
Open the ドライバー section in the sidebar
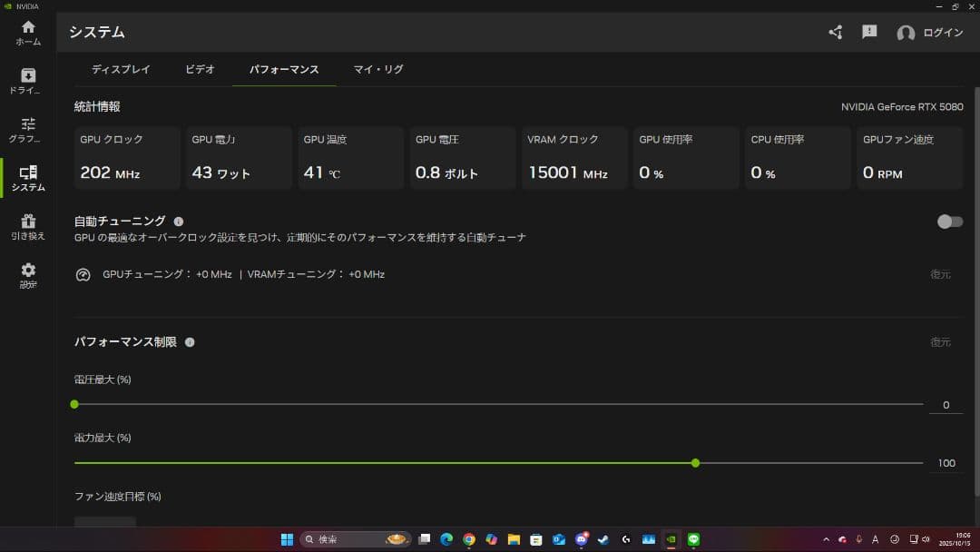click(x=27, y=80)
